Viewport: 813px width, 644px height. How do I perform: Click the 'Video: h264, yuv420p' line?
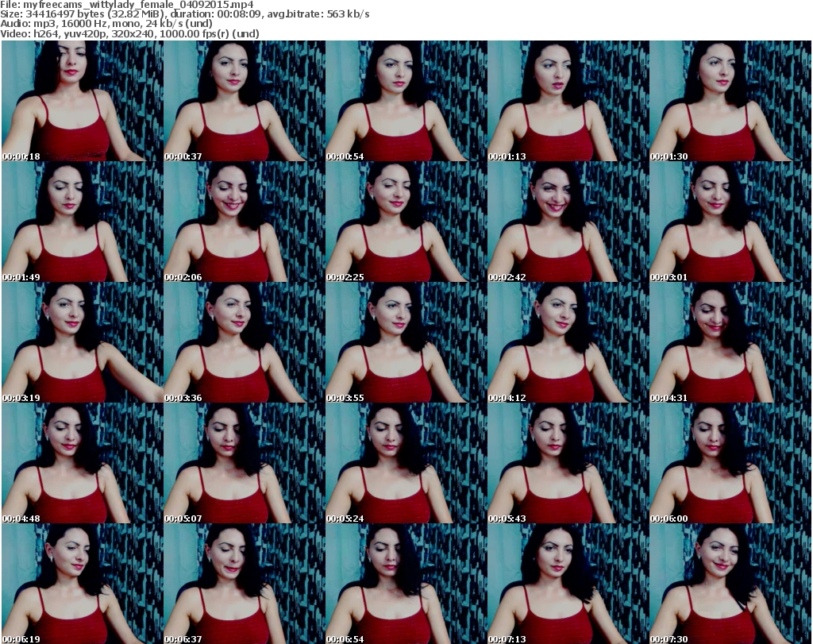[129, 33]
